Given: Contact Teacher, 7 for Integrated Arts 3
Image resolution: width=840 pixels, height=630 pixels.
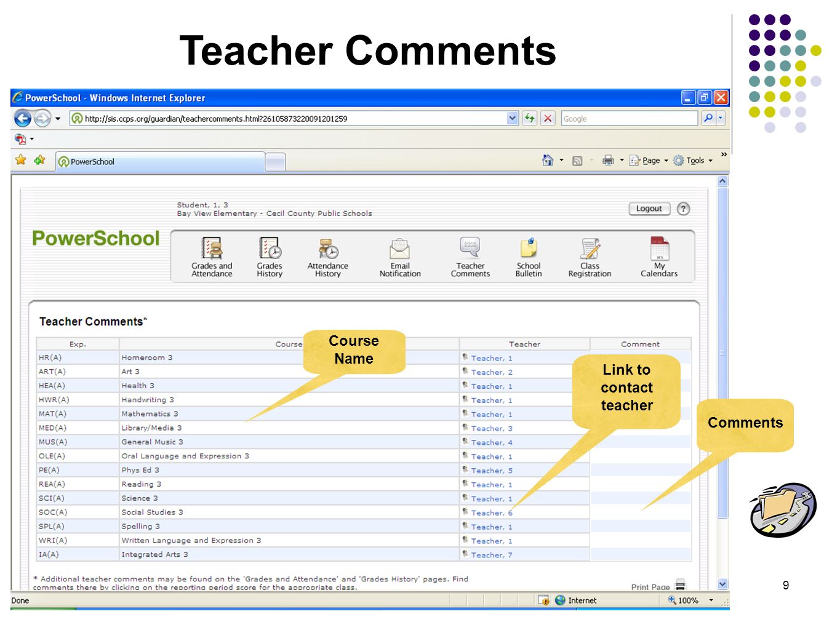Looking at the screenshot, I should [492, 555].
